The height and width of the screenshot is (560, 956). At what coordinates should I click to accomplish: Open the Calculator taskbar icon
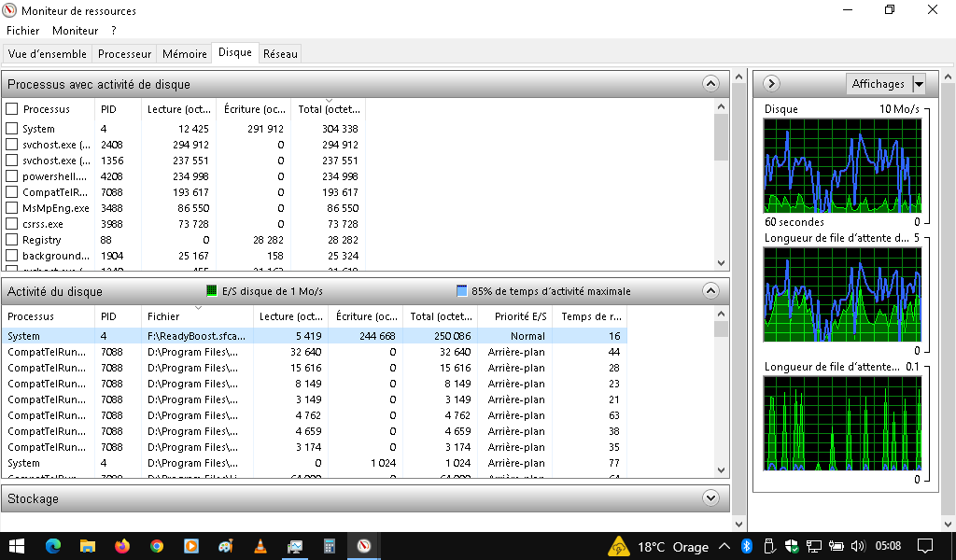pyautogui.click(x=330, y=546)
